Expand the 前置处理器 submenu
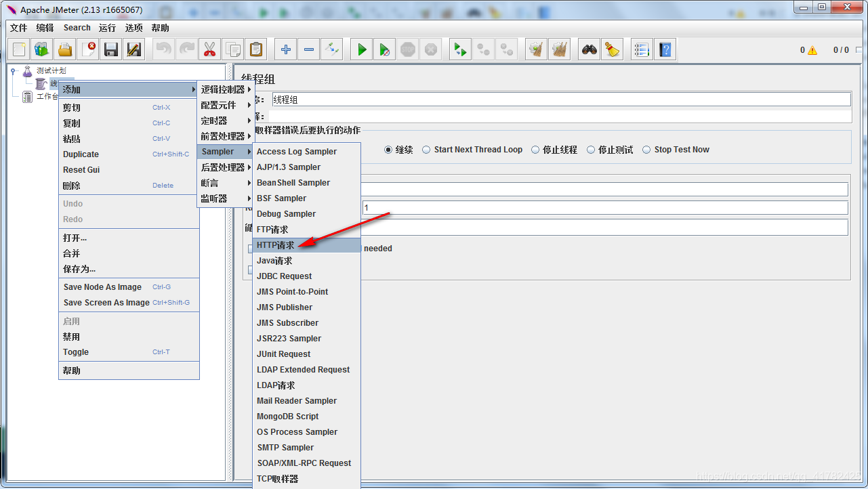868x489 pixels. 226,136
